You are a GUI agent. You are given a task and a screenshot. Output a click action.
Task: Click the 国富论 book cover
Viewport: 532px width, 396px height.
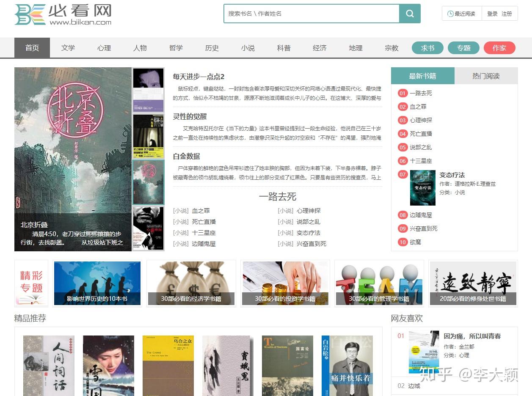coord(287,366)
